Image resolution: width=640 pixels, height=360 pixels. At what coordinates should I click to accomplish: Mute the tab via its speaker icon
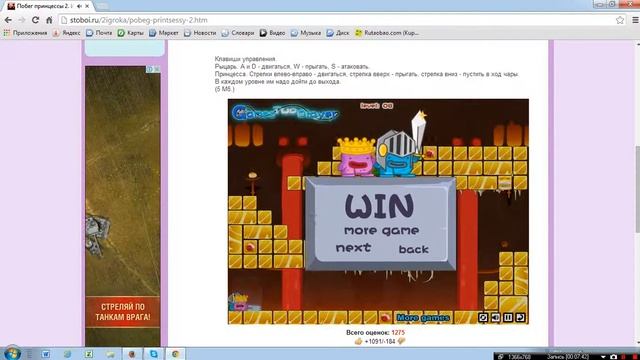pos(79,6)
